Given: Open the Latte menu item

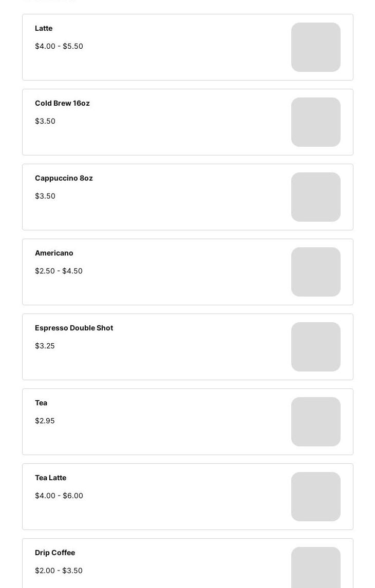Looking at the screenshot, I should [44, 28].
